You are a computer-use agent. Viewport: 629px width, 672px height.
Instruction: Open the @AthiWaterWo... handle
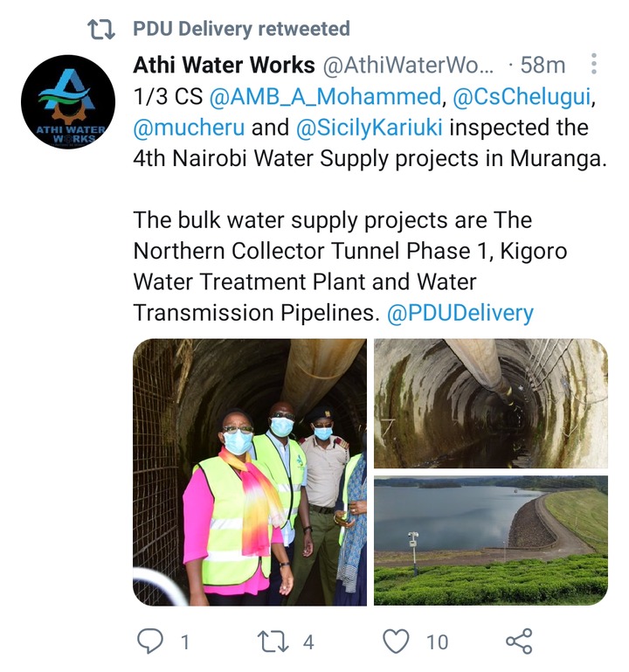pyautogui.click(x=408, y=66)
